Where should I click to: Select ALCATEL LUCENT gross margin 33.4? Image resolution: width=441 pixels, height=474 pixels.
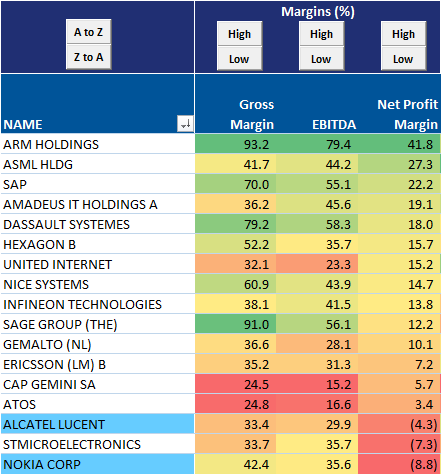click(x=235, y=424)
